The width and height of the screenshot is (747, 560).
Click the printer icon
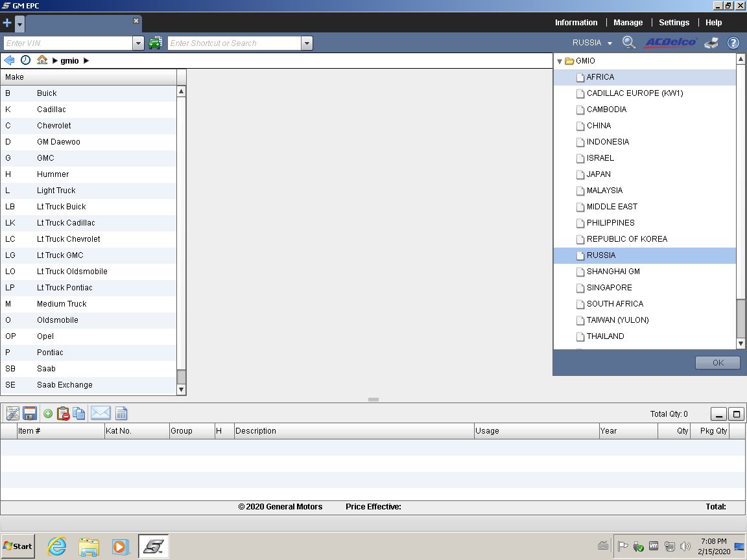[x=711, y=43]
